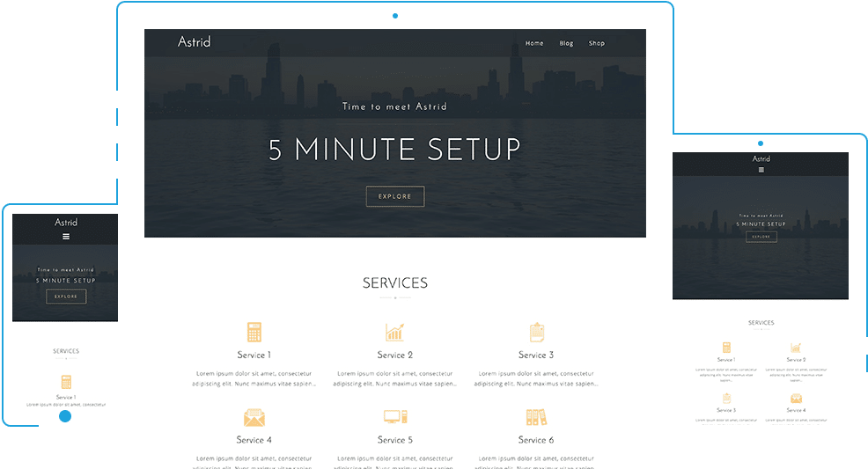Click the Service 5 computer icon
Screen dimensions: 868x469
pyautogui.click(x=395, y=417)
